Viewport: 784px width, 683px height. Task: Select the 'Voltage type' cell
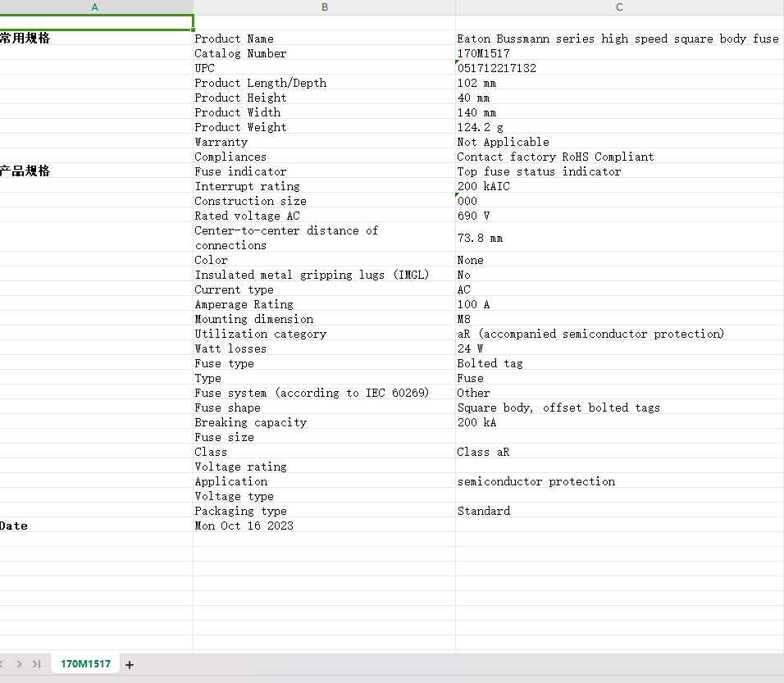click(x=325, y=495)
